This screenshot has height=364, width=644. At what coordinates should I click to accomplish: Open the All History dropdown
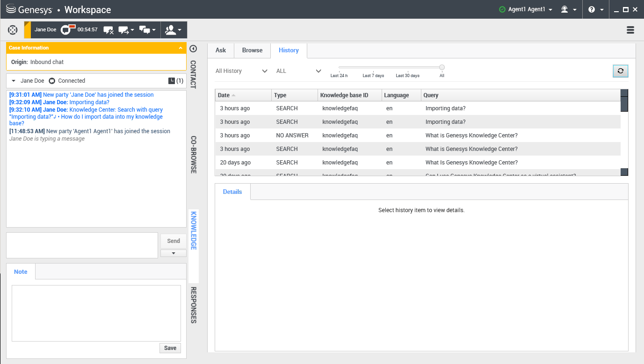(x=241, y=71)
